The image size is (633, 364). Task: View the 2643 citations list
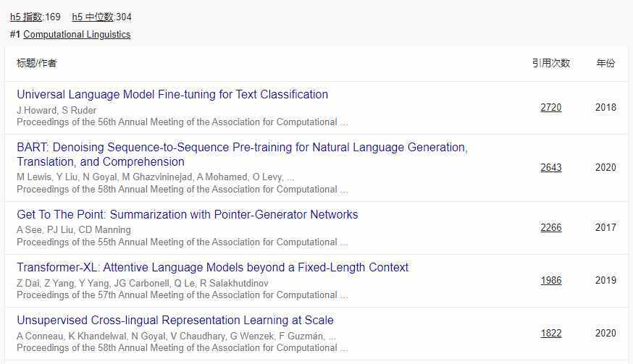tap(550, 167)
